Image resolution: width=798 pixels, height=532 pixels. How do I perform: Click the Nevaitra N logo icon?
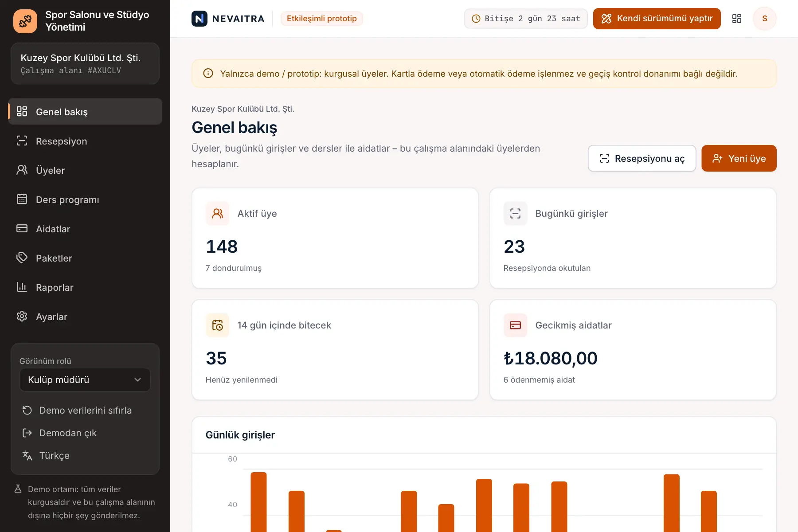[x=199, y=19]
